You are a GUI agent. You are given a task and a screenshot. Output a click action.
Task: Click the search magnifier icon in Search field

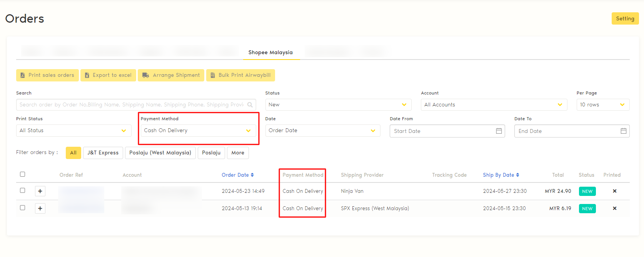[x=250, y=104]
